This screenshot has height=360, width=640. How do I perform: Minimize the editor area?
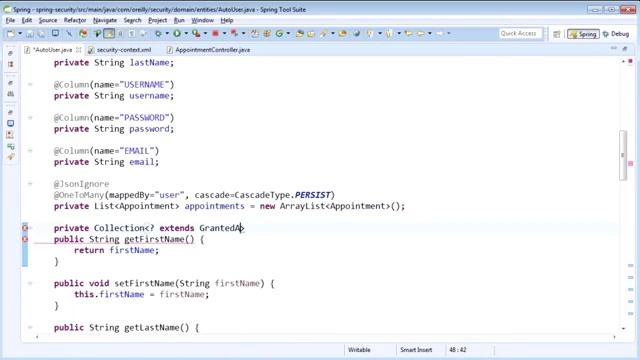(x=613, y=49)
